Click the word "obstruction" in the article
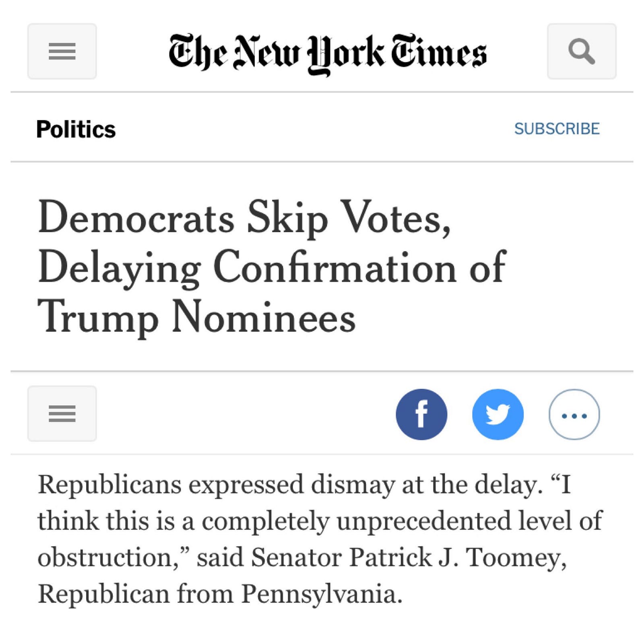Screen dimensions: 644x644 click(105, 557)
